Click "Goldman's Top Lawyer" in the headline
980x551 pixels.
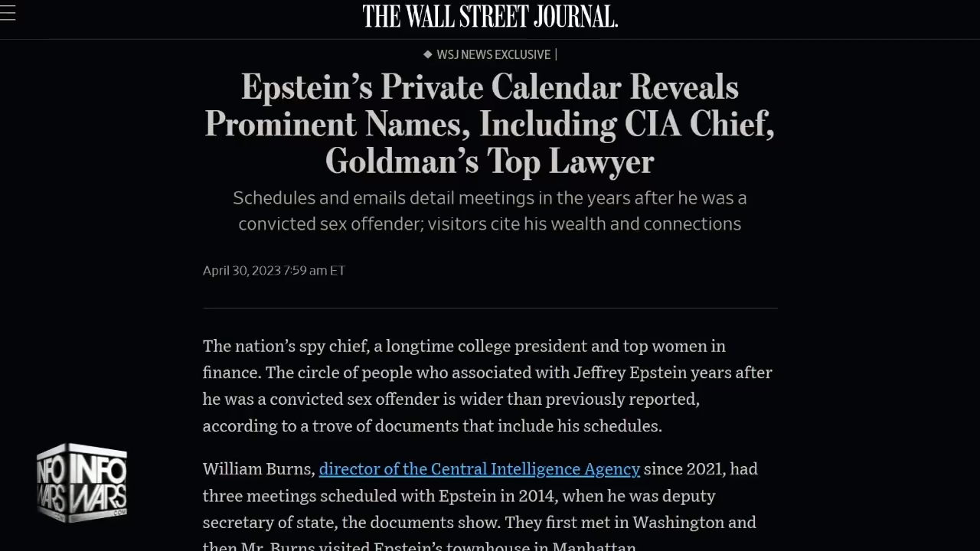point(490,161)
